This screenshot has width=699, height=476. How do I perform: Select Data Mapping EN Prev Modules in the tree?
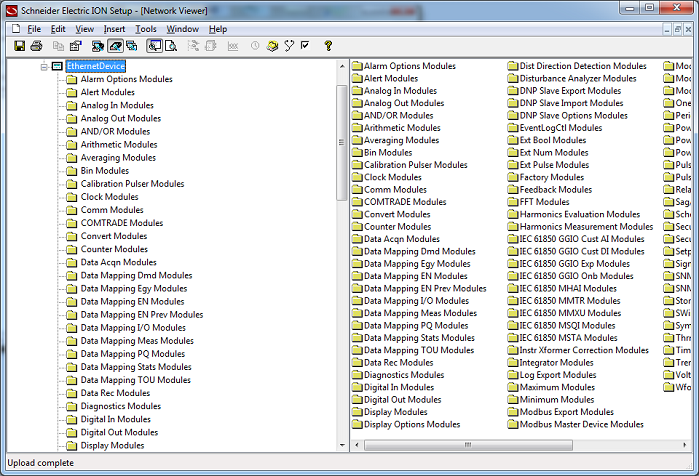(x=142, y=315)
